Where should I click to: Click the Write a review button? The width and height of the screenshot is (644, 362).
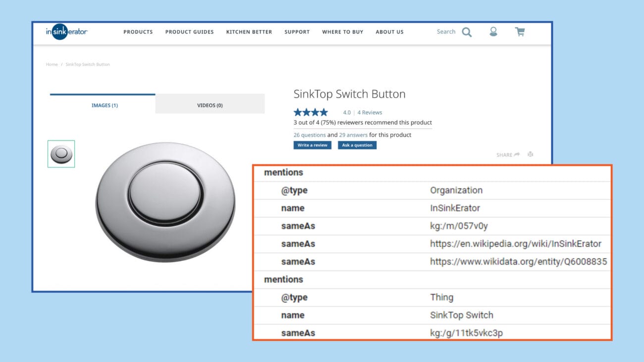point(312,145)
